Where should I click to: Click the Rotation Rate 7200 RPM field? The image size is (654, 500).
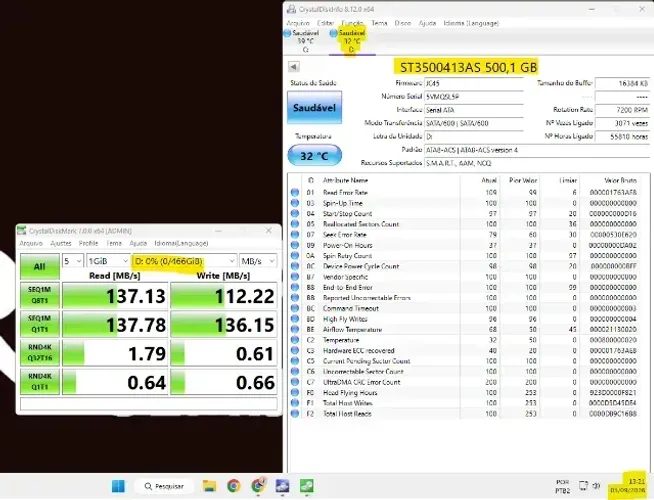point(622,110)
